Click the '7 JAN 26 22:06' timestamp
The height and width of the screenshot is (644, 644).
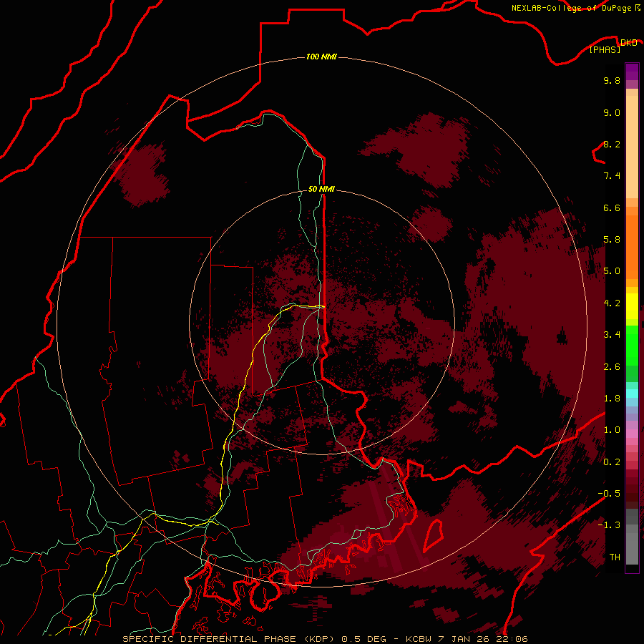pos(484,639)
